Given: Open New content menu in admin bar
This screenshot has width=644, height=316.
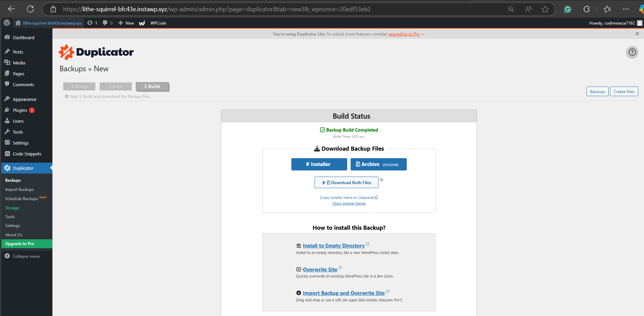Looking at the screenshot, I should click(126, 23).
